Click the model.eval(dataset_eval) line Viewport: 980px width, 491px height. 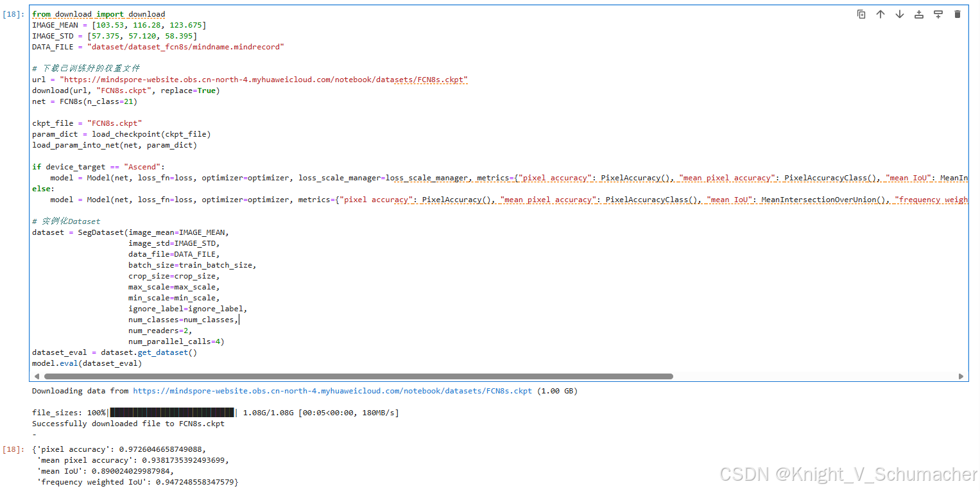pyautogui.click(x=87, y=363)
